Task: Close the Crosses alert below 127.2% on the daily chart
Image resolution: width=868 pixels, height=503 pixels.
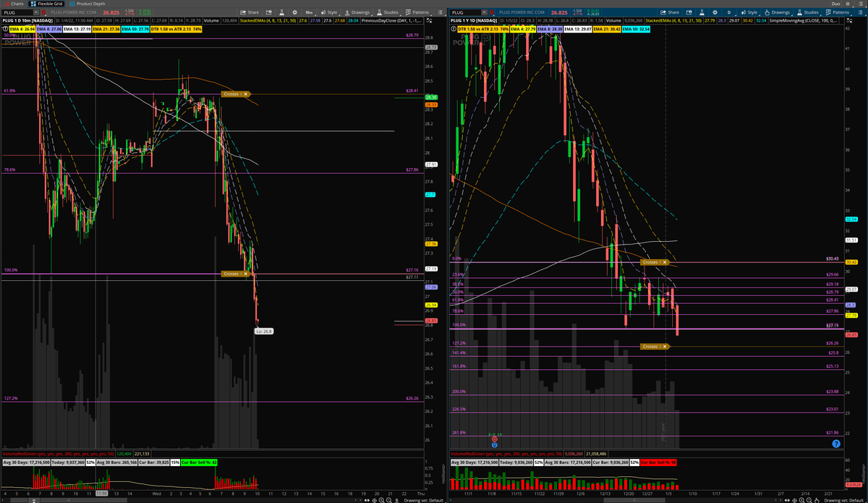Action: click(665, 347)
